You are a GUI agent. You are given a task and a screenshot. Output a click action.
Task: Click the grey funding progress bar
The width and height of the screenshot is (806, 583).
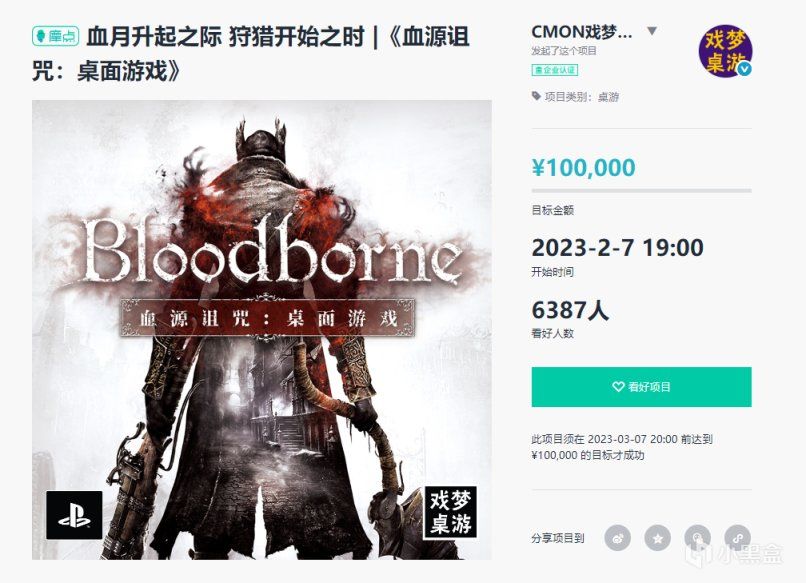641,190
